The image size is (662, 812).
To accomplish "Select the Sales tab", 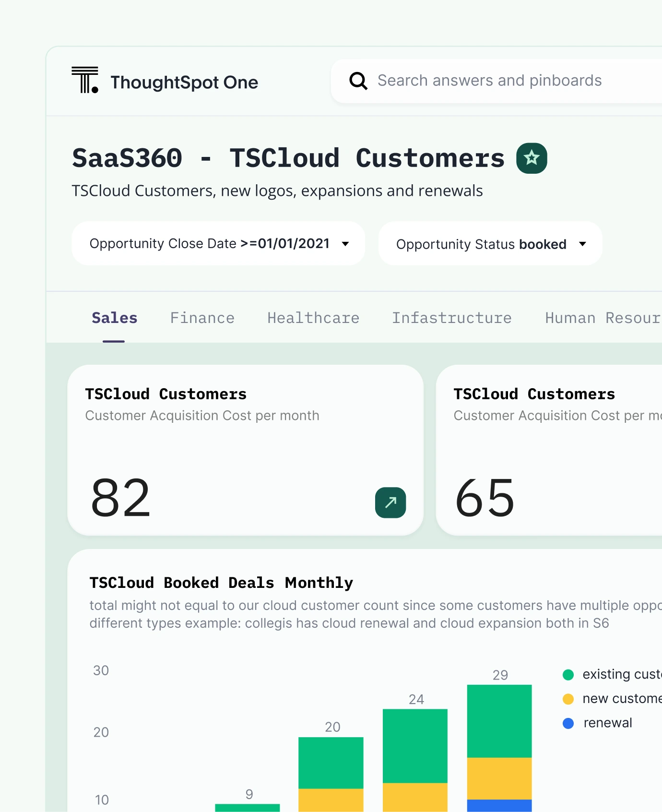I will tap(114, 318).
